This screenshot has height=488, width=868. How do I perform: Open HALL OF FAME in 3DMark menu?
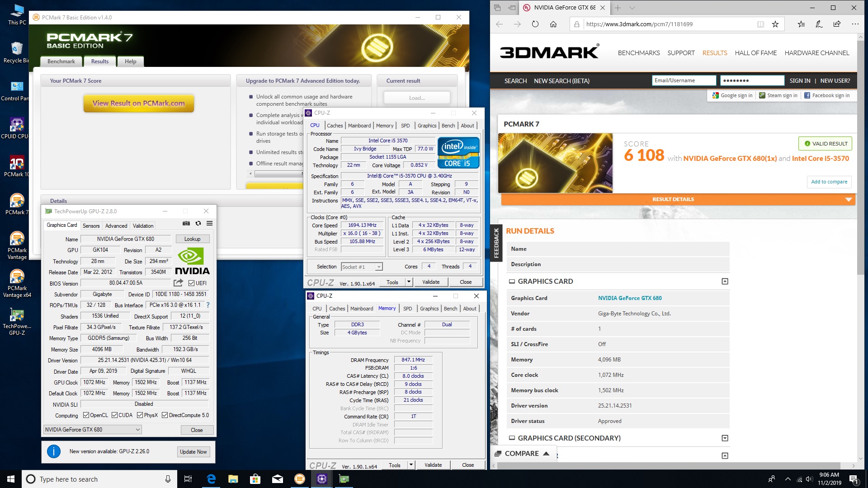pyautogui.click(x=755, y=53)
